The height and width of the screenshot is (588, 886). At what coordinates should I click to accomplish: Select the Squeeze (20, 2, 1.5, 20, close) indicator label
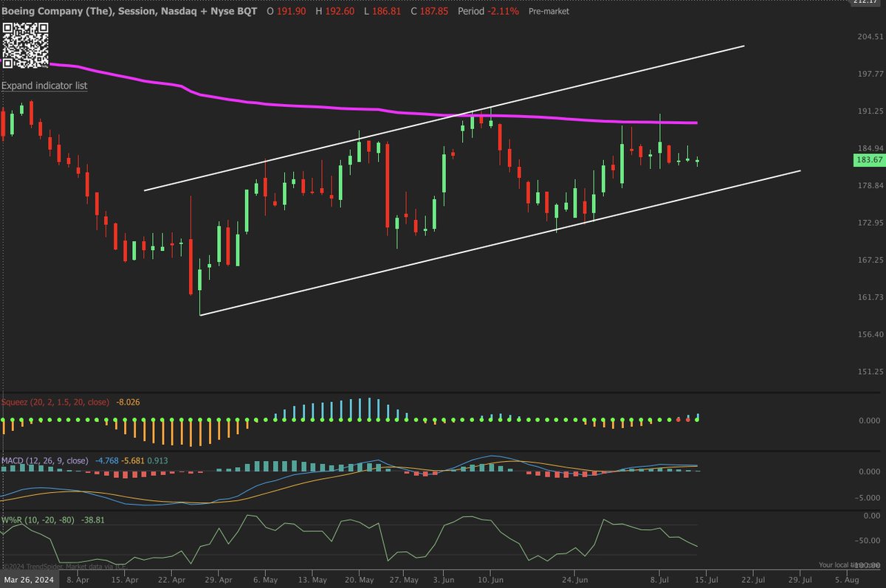tap(55, 402)
